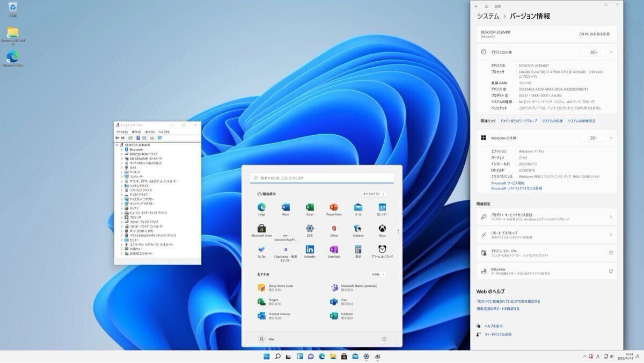Image resolution: width=644 pixels, height=363 pixels.
Task: Open View (表示) menu in Device Manager
Action: coord(150,132)
